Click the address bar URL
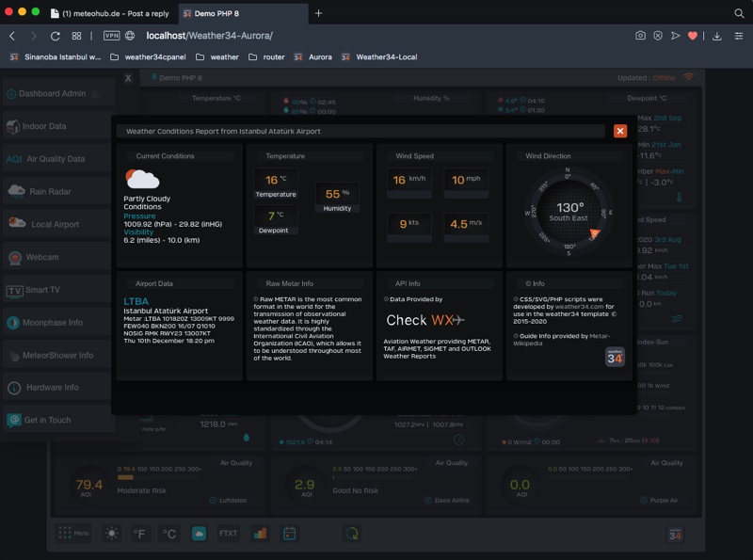753x560 pixels. pos(209,36)
